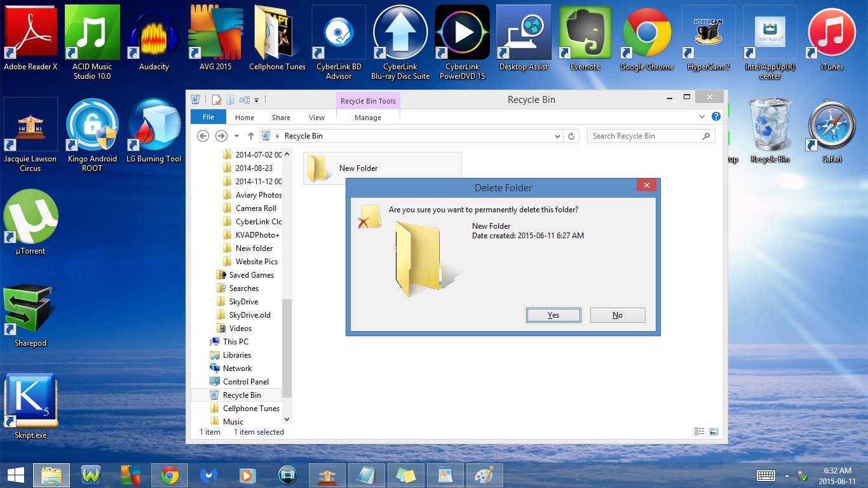
Task: Select Safari desktop shortcut
Action: (832, 131)
